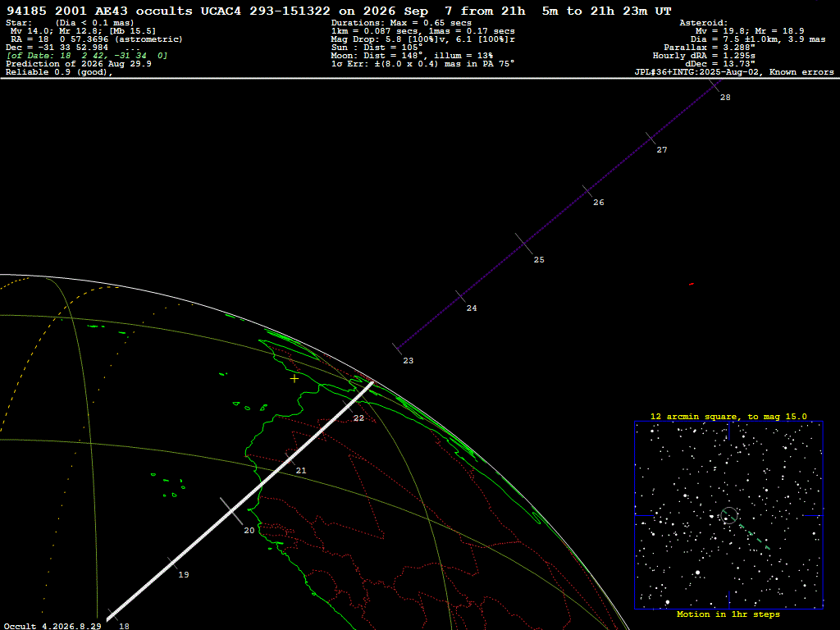Click the red dash marker right of path

692,284
